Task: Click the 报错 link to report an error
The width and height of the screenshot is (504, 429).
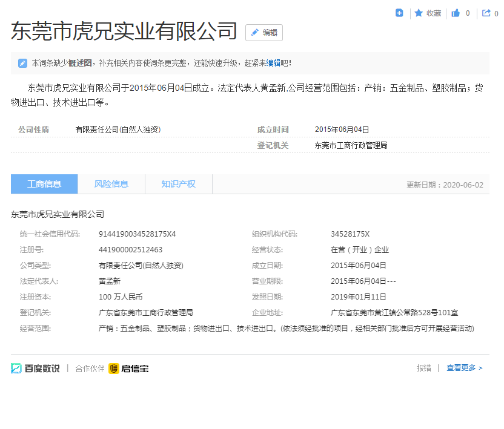Action: [x=423, y=368]
